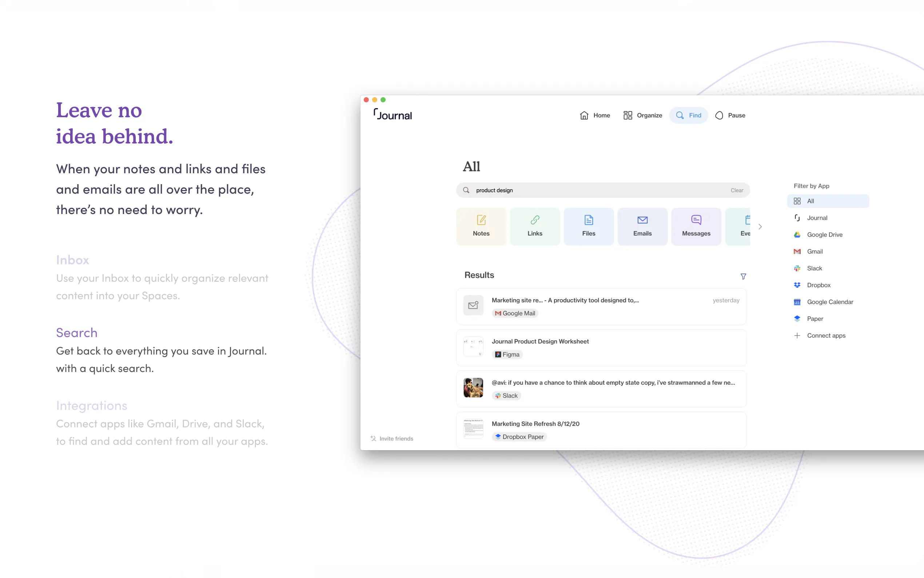This screenshot has width=924, height=578.
Task: Expand the Integrations feature section
Action: pyautogui.click(x=92, y=405)
